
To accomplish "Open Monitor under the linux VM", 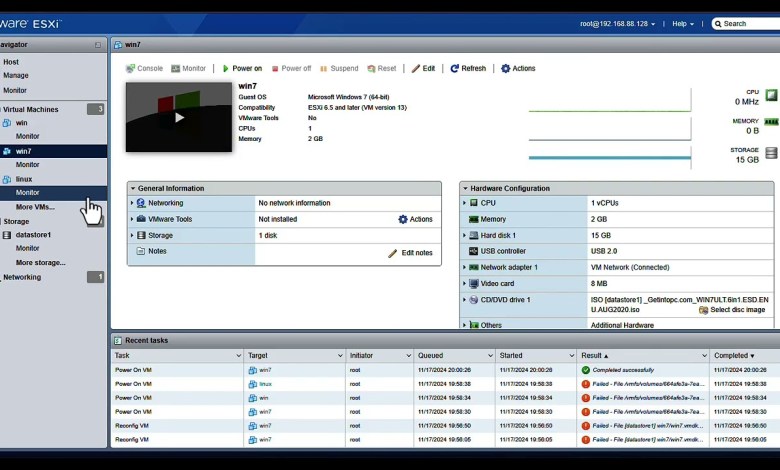I will pos(27,192).
